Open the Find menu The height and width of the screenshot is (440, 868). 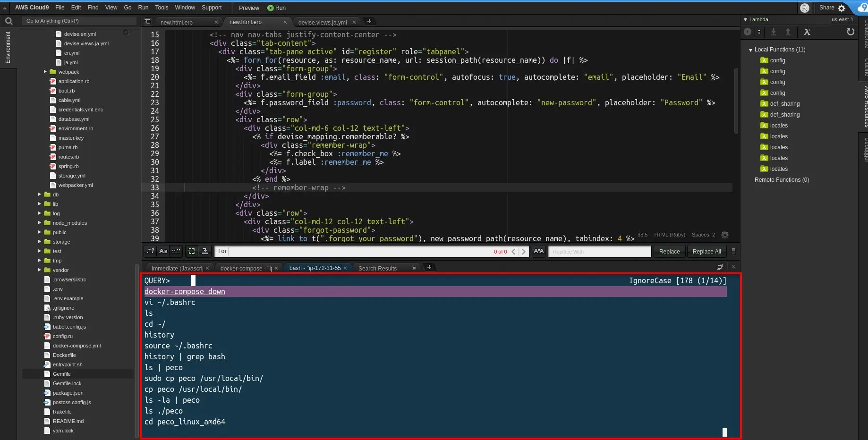coord(93,8)
